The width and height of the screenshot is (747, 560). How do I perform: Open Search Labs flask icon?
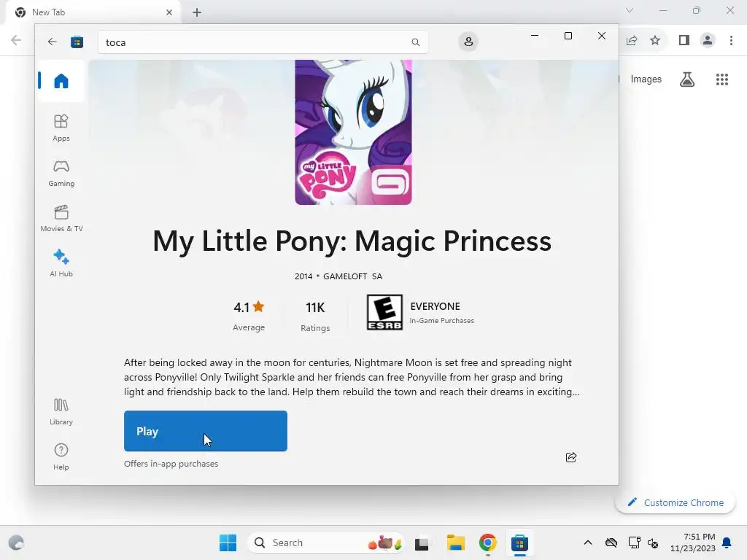[687, 79]
